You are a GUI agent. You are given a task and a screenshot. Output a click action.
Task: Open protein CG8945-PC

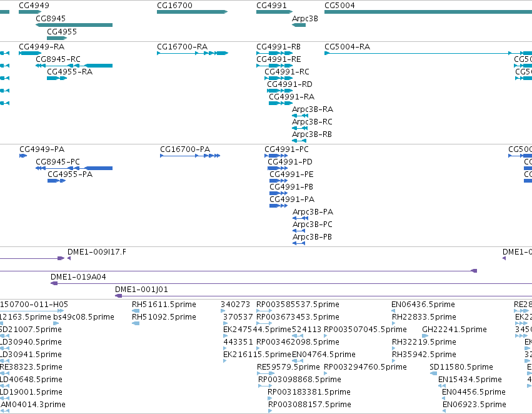tap(58, 161)
